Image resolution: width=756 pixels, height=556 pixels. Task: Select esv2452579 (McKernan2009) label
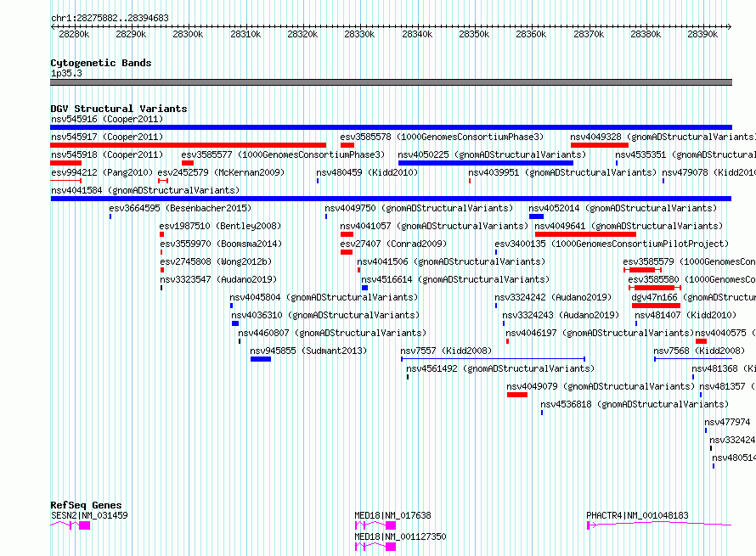pyautogui.click(x=221, y=172)
